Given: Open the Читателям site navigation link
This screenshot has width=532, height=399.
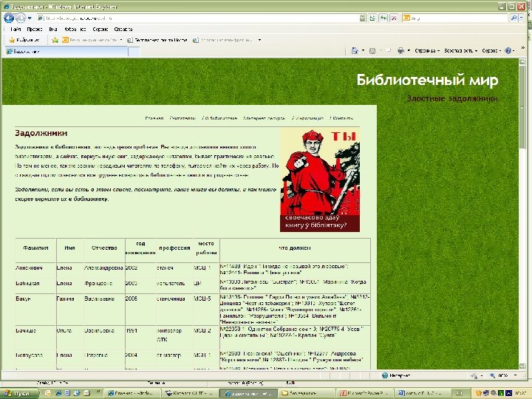Looking at the screenshot, I should [183, 118].
